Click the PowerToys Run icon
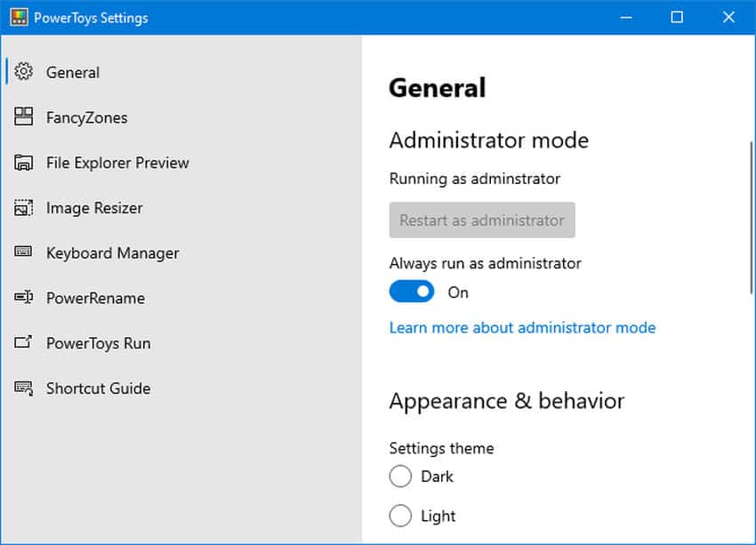This screenshot has width=756, height=545. (x=23, y=342)
